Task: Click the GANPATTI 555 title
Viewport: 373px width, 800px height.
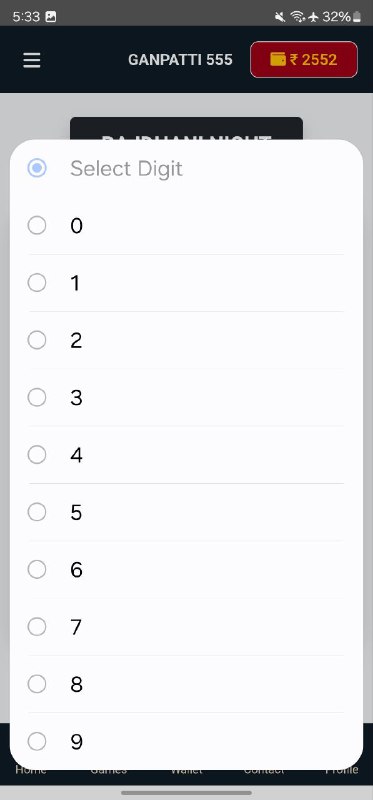Action: pos(180,60)
